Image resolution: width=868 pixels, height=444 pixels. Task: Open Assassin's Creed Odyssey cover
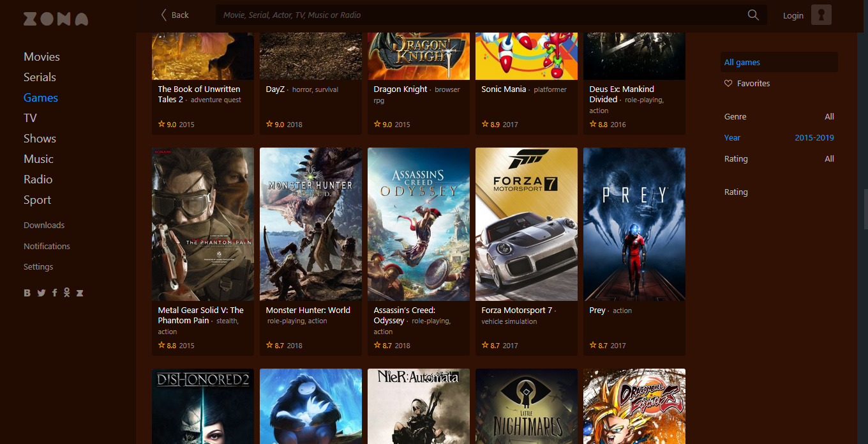click(x=419, y=224)
